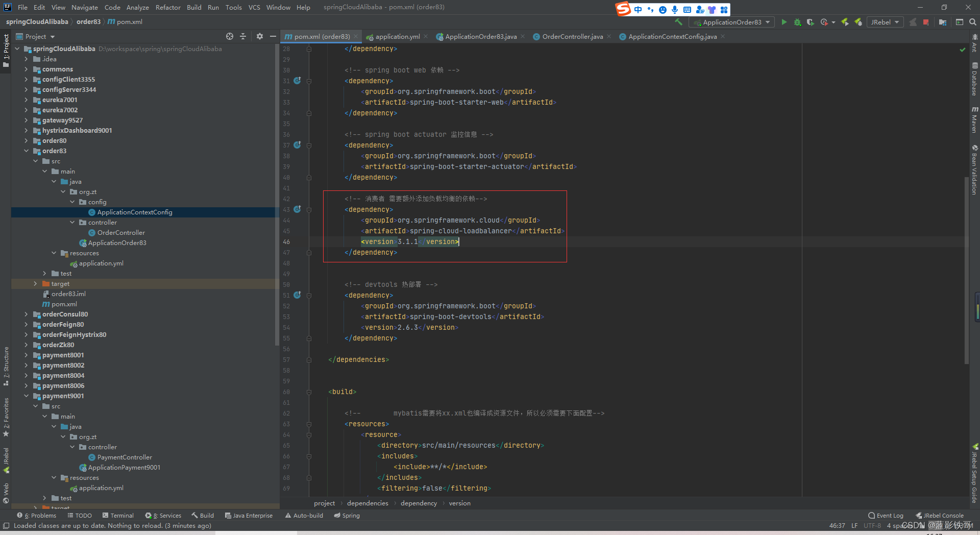
Task: Click 'dependencies' in the breadcrumb bar
Action: pos(367,503)
